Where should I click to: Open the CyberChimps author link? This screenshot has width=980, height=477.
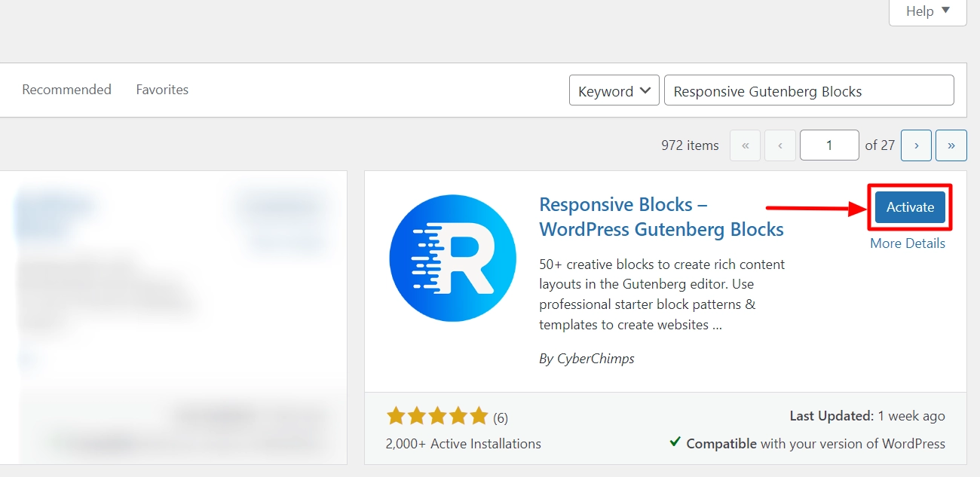coord(595,359)
